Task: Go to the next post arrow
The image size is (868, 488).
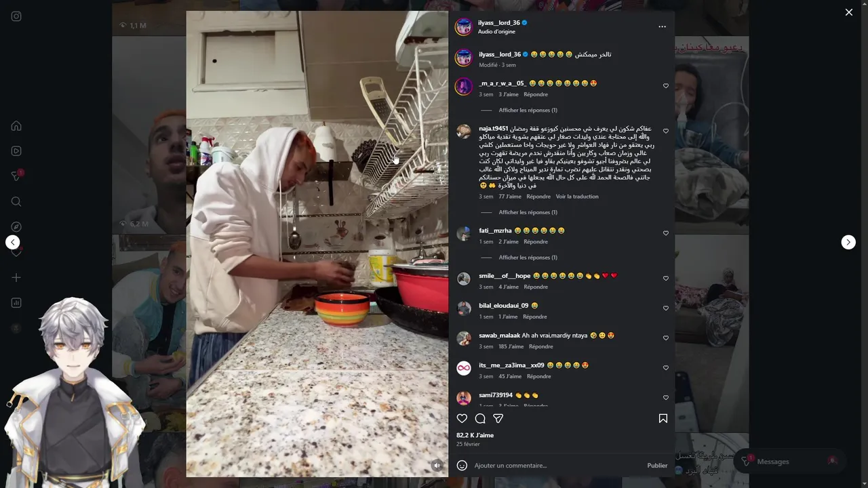Action: coord(848,242)
